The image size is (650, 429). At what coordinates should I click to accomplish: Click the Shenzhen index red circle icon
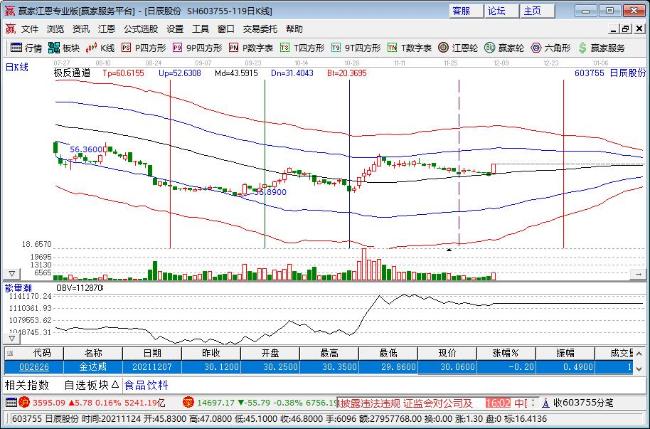189,402
